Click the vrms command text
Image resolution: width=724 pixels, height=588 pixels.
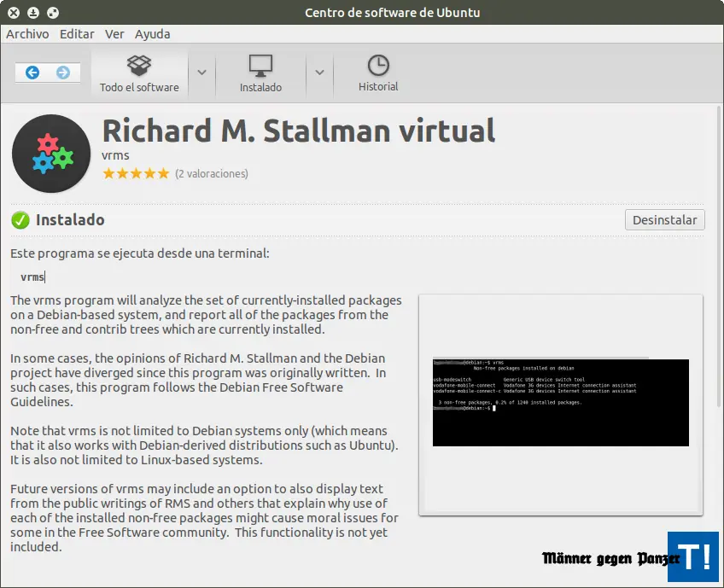pyautogui.click(x=32, y=277)
